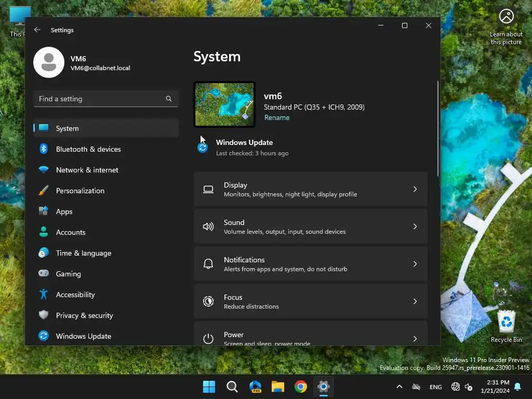
Task: Click the Privacy & security shield icon
Action: coord(44,315)
